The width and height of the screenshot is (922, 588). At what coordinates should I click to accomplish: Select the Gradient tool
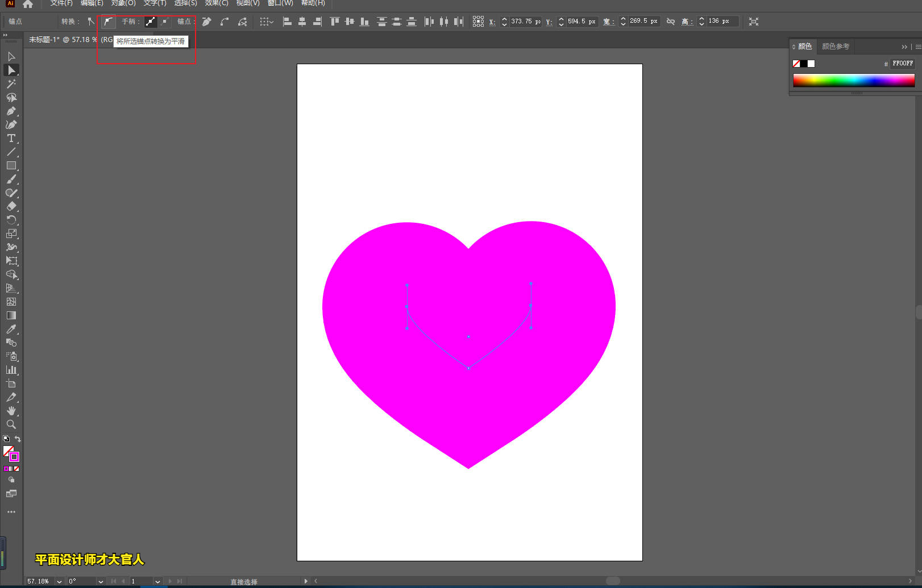pos(11,315)
